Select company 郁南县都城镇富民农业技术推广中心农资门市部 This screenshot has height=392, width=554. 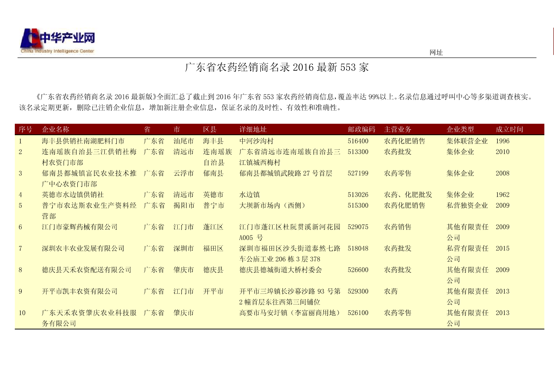pos(89,178)
